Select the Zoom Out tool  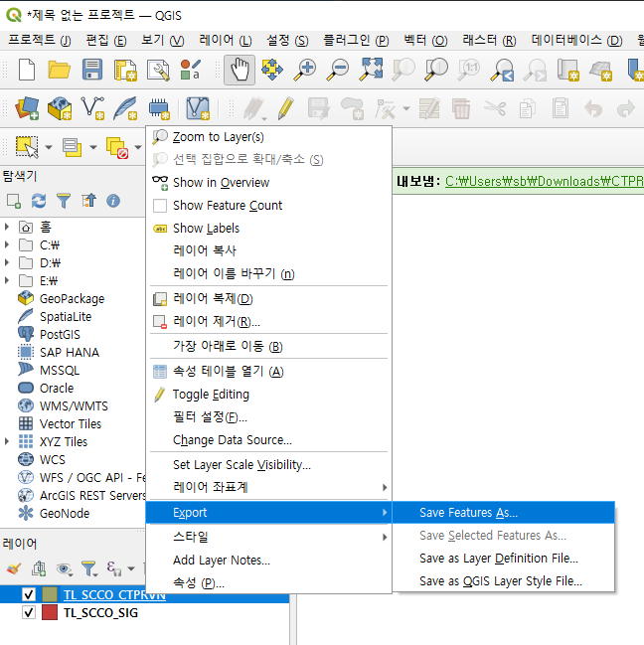pos(338,70)
